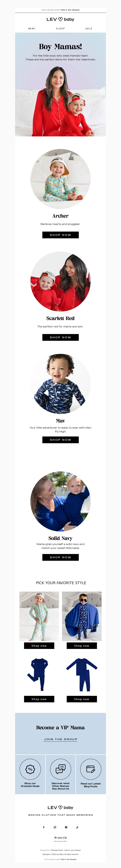Click the top View in Your Browser link

point(70,10)
